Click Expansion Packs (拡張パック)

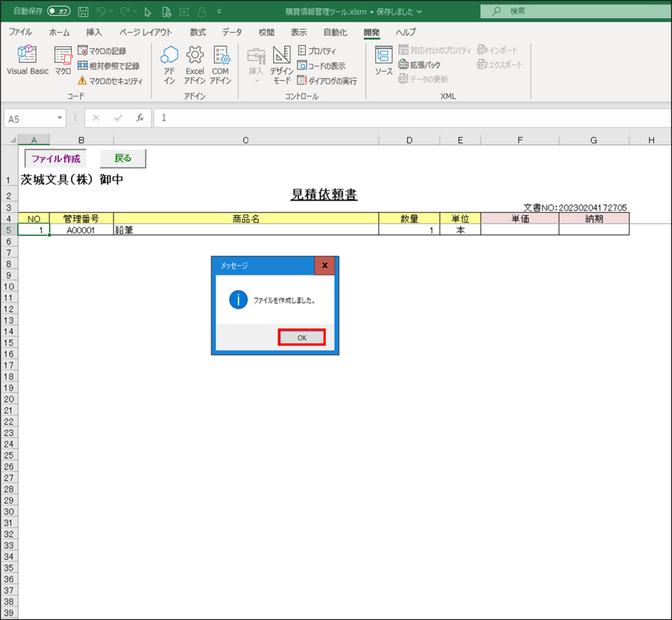pyautogui.click(x=419, y=64)
